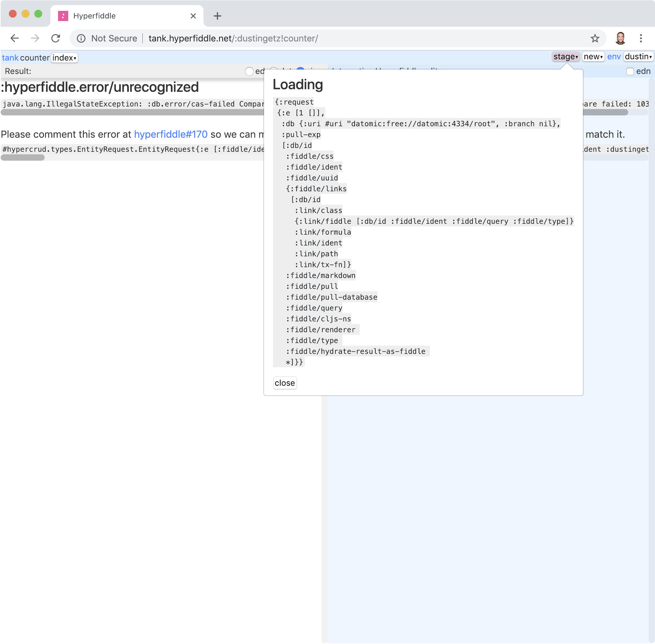Expand the new dropdown
This screenshot has height=644, width=655.
593,57
